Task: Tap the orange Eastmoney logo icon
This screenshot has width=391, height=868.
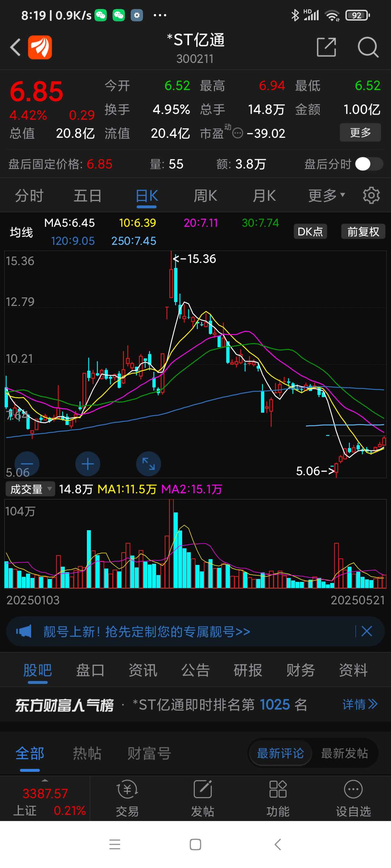Action: pyautogui.click(x=40, y=47)
